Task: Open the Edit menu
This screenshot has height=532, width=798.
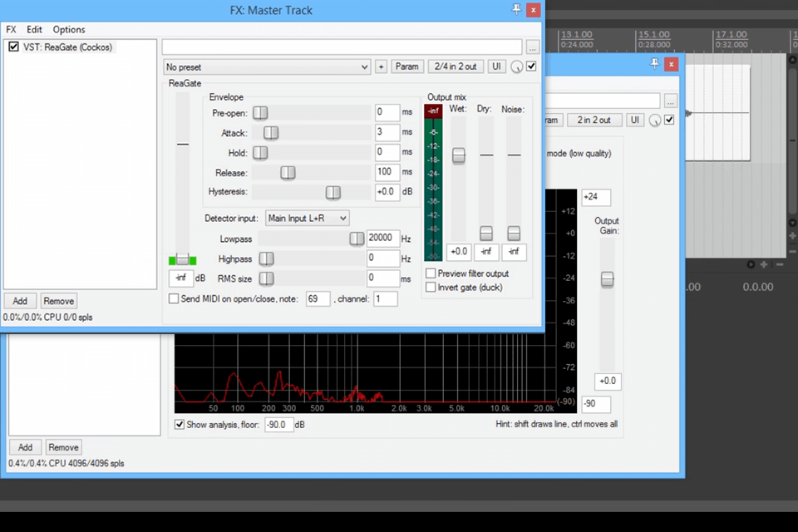Action: [34, 30]
